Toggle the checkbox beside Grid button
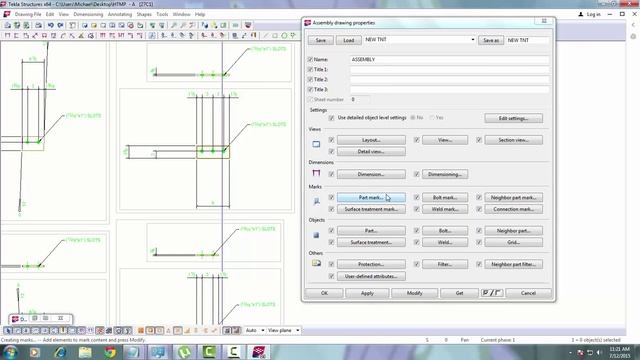Viewport: 640px width, 360px height. (479, 242)
